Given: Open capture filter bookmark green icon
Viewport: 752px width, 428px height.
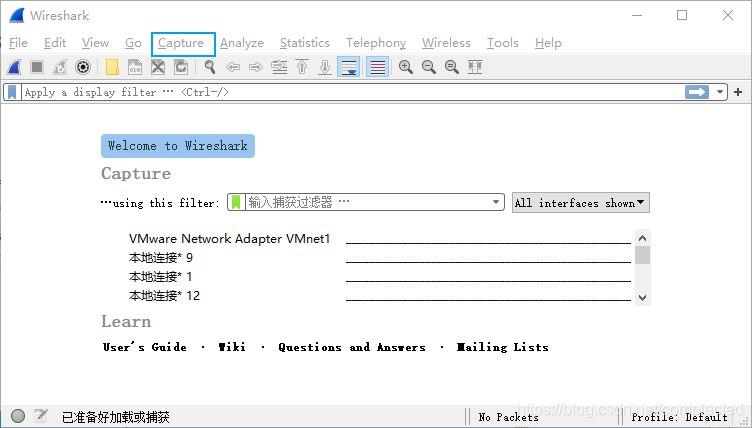Looking at the screenshot, I should pyautogui.click(x=236, y=202).
